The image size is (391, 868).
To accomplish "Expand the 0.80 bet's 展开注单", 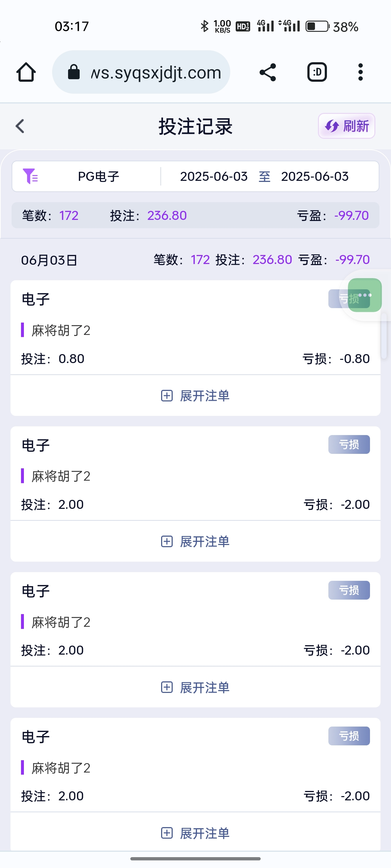I will (x=205, y=396).
